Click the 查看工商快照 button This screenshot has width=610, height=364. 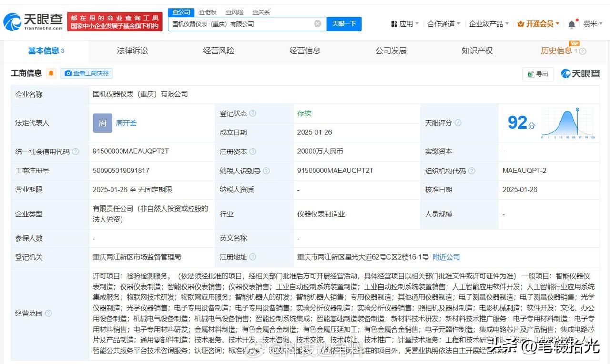87,73
